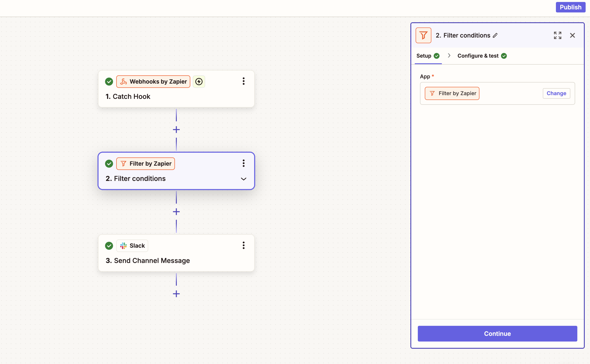The width and height of the screenshot is (590, 364).
Task: Expand the Filter conditions step chevron
Action: [x=243, y=179]
